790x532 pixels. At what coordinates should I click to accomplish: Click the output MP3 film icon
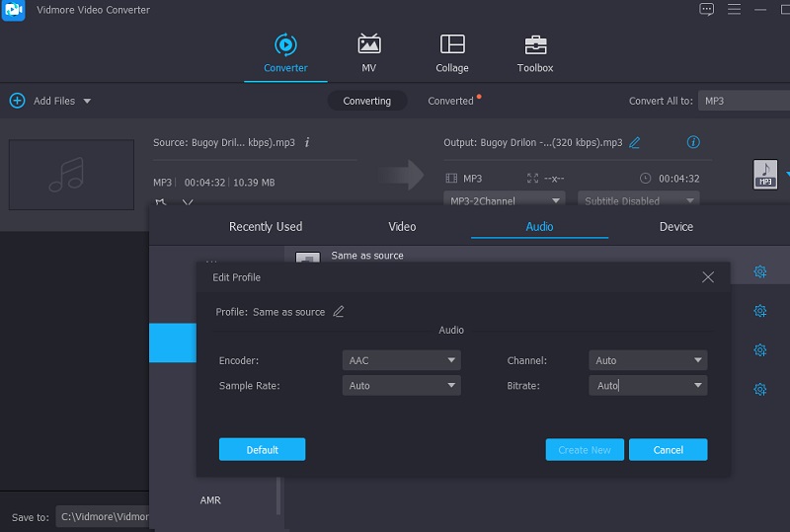click(x=451, y=178)
